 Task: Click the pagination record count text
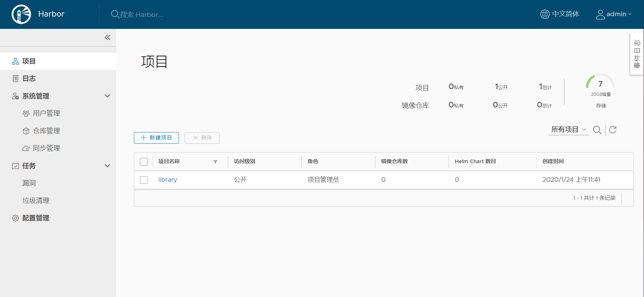point(594,198)
